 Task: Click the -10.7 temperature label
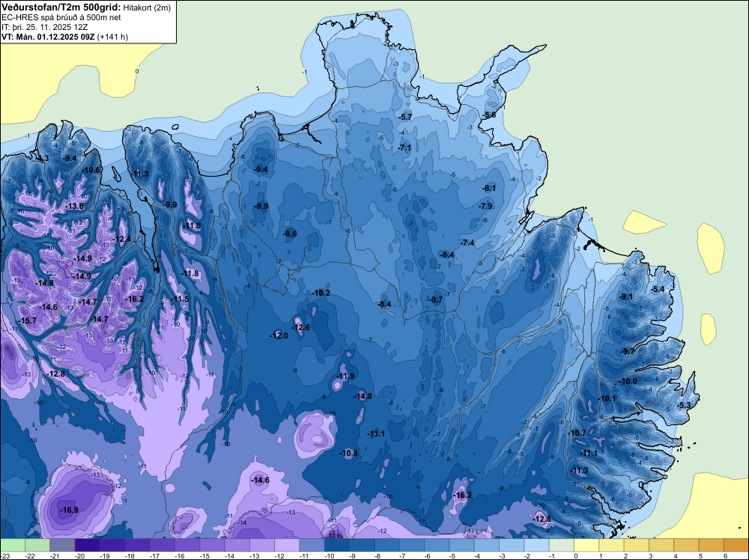[x=577, y=433]
